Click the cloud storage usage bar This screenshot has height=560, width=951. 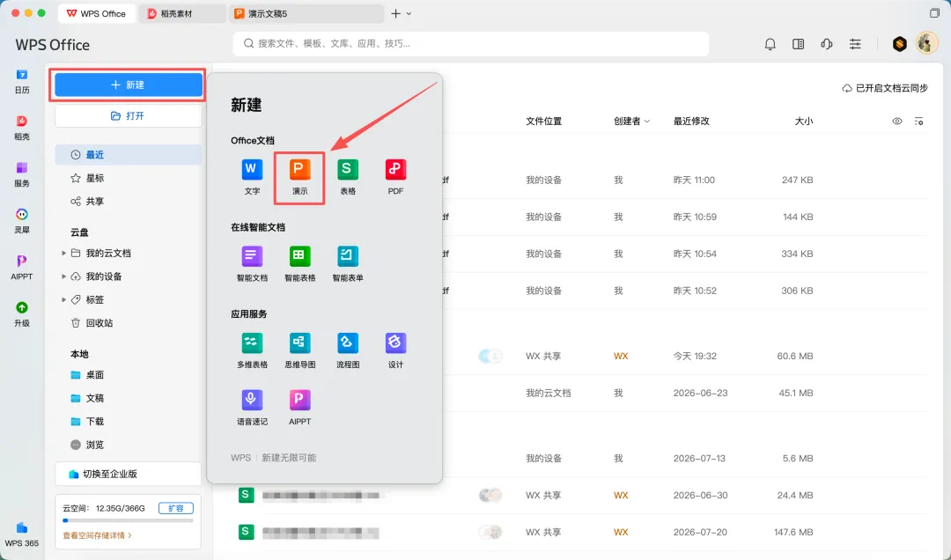(128, 520)
